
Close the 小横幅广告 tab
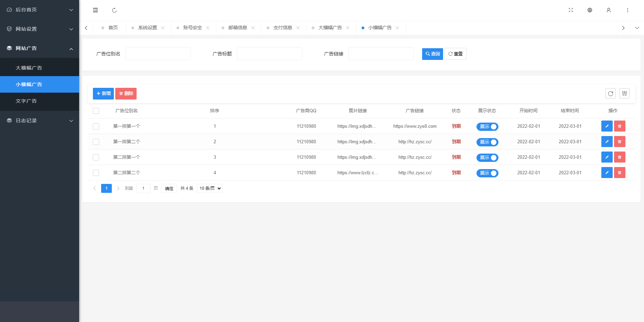tap(397, 28)
